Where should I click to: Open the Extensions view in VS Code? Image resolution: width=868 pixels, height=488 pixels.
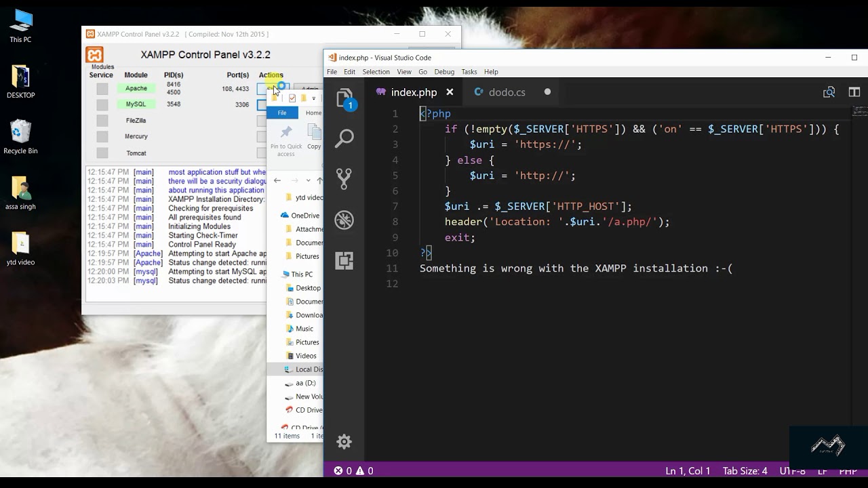pos(344,260)
